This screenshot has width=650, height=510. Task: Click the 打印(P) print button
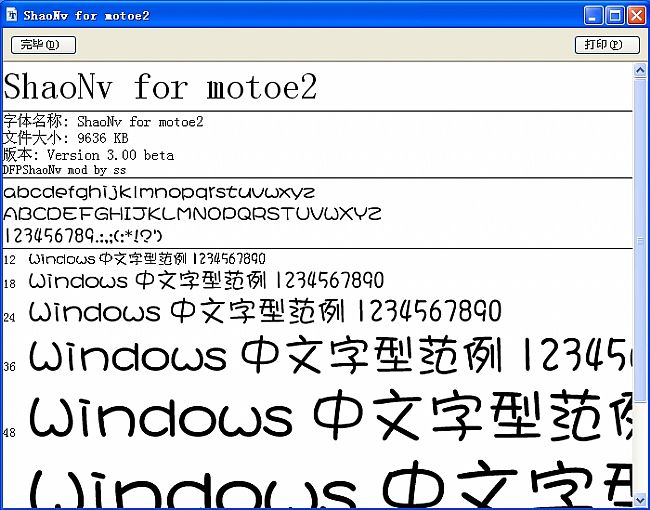pyautogui.click(x=607, y=45)
